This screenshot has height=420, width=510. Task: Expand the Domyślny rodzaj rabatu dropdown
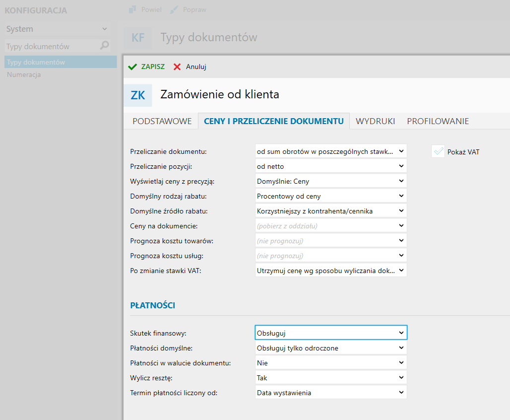pyautogui.click(x=331, y=196)
